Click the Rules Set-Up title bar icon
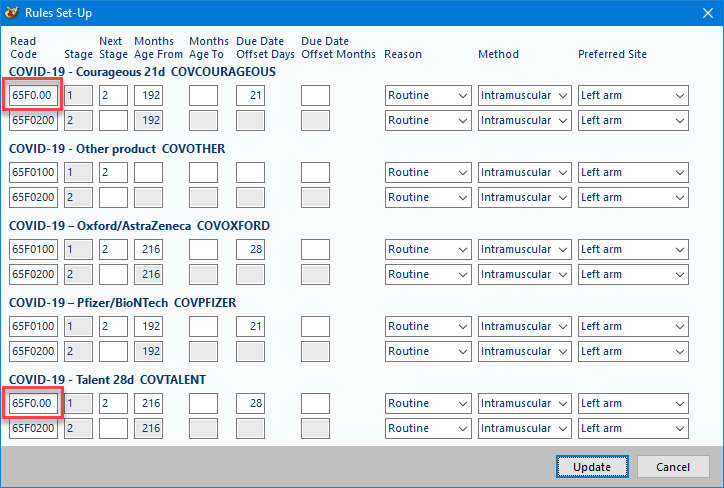 tap(12, 12)
